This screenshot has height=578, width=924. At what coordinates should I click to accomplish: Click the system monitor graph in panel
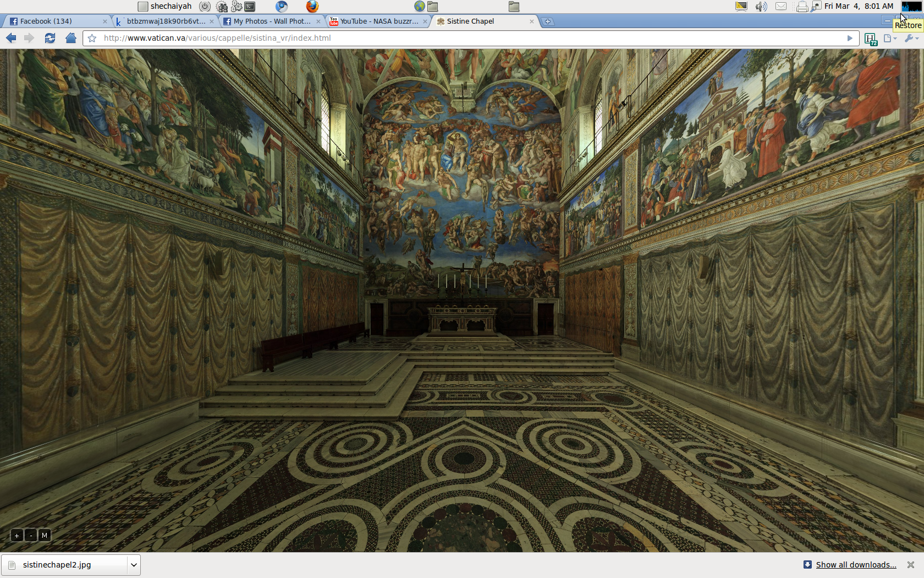coord(911,7)
